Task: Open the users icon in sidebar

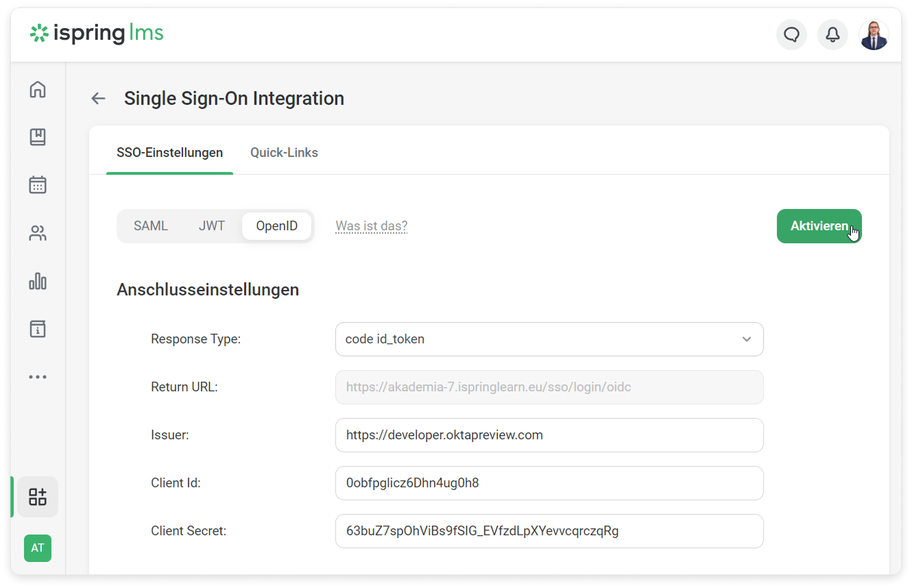Action: [38, 234]
